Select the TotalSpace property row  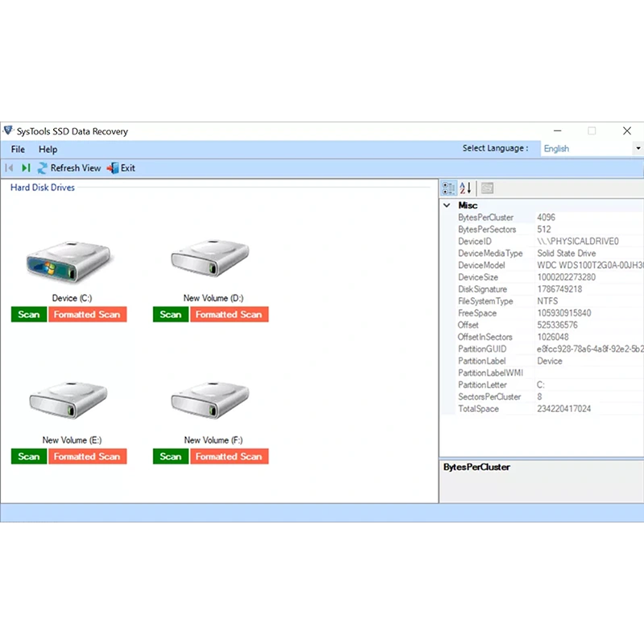click(x=549, y=408)
